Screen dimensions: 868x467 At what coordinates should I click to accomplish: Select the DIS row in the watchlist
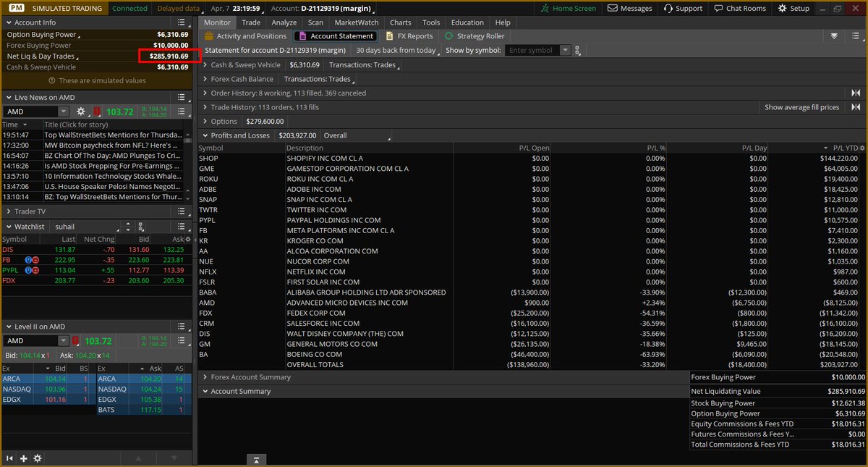pos(98,250)
